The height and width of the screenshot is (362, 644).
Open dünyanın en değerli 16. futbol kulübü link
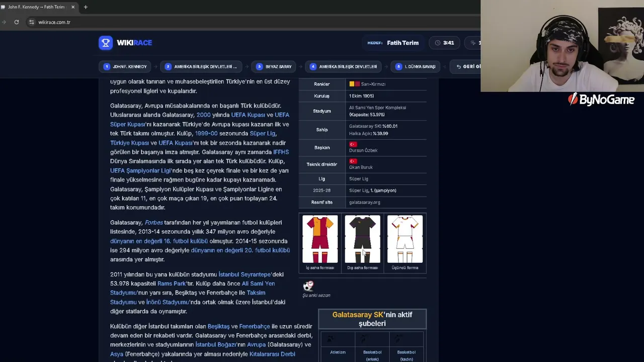click(x=159, y=241)
